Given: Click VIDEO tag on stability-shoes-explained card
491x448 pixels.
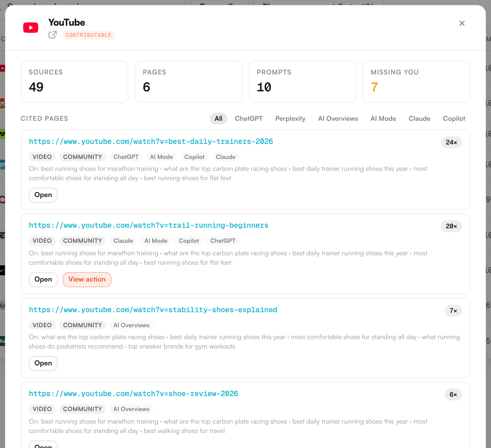Looking at the screenshot, I should tap(42, 325).
